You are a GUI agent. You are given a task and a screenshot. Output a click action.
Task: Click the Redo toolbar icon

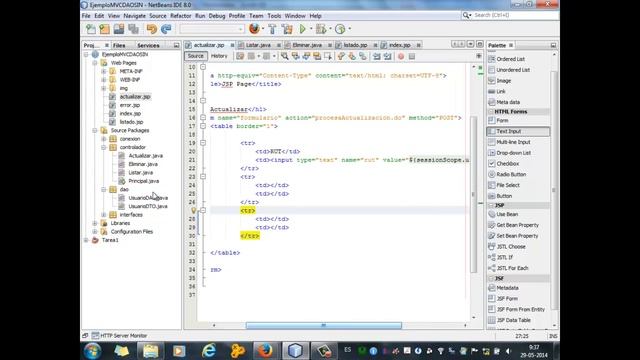coord(166,29)
